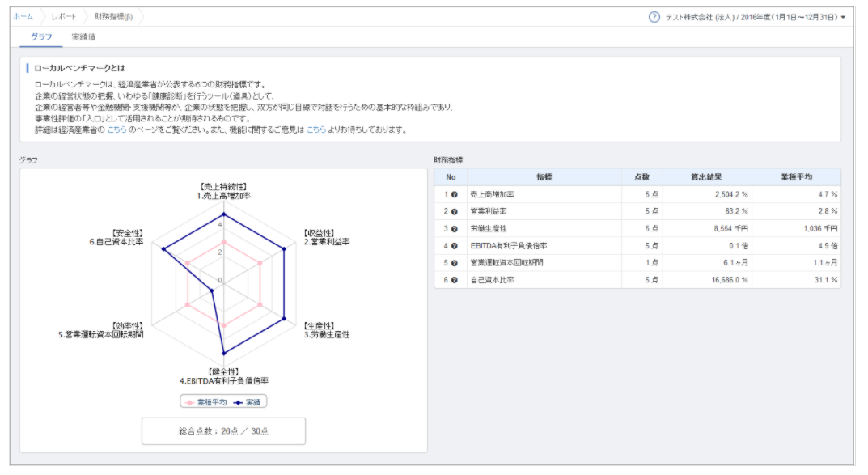Viewport: 868px width, 475px height.
Task: Click help icon for row 4 EBITDA有利子負債倍率
Action: coord(455,246)
